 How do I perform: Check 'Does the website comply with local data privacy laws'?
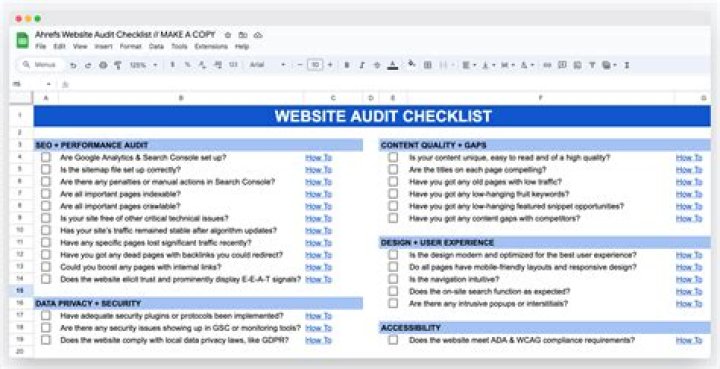[x=45, y=340]
